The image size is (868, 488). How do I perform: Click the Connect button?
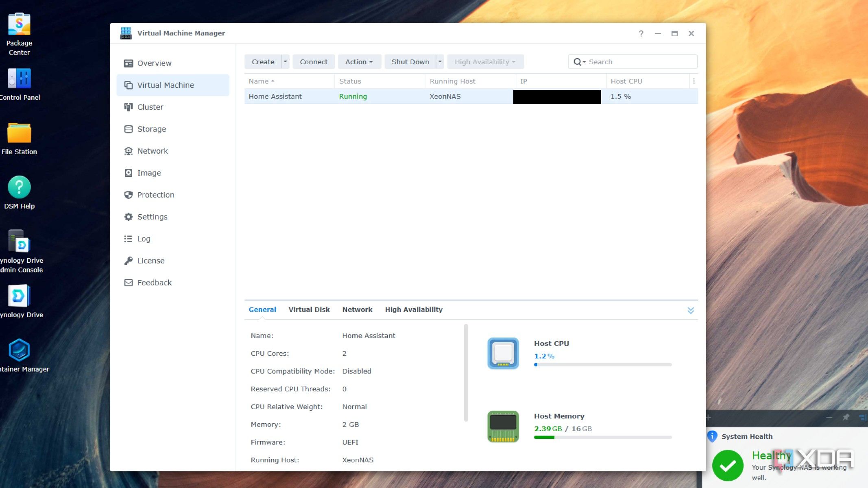pos(313,61)
